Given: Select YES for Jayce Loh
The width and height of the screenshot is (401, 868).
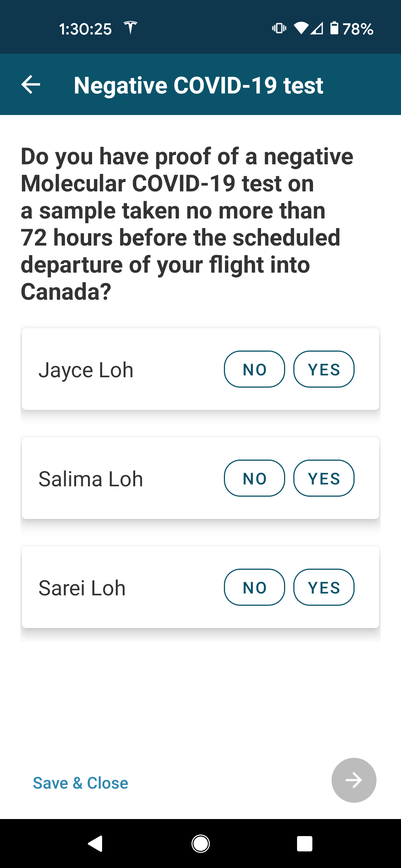Looking at the screenshot, I should click(x=324, y=369).
